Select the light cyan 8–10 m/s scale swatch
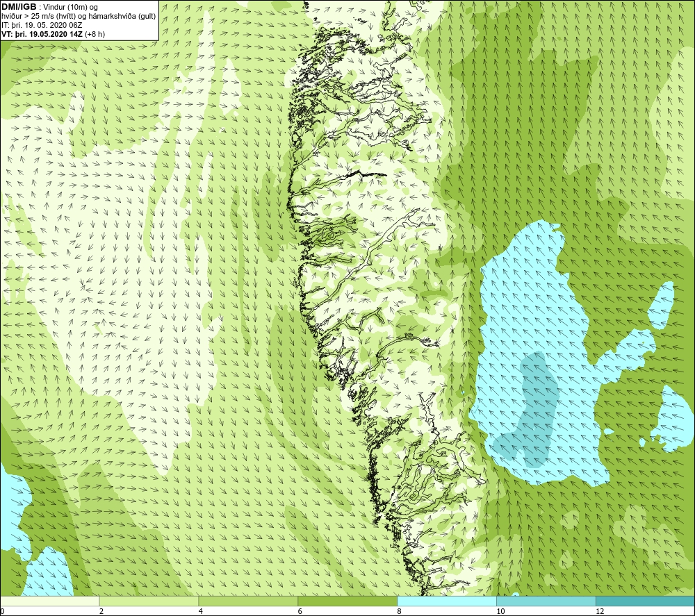This screenshot has height=616, width=695. [x=447, y=601]
